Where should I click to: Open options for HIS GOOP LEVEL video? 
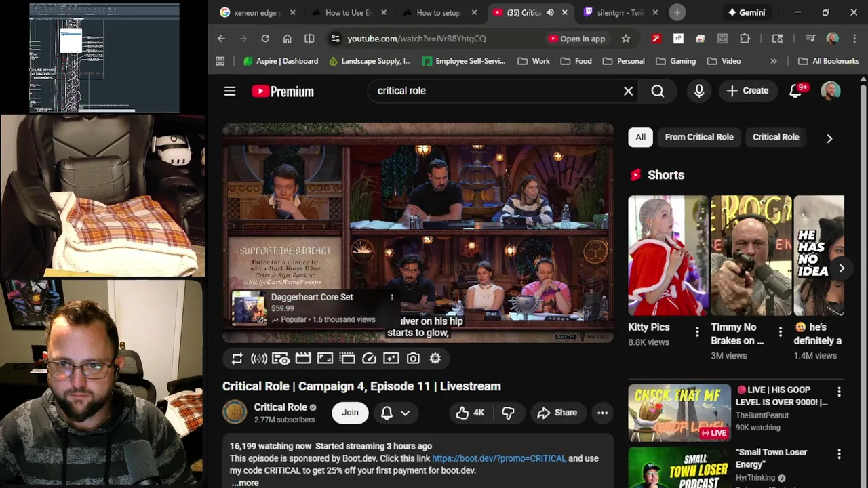pyautogui.click(x=839, y=392)
